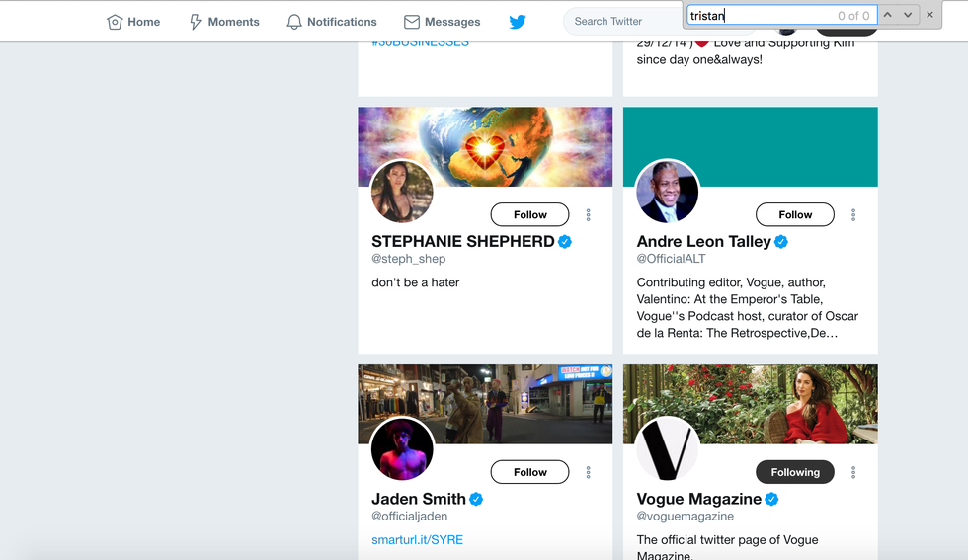Open more options for Vogue Magazine card

(x=853, y=472)
